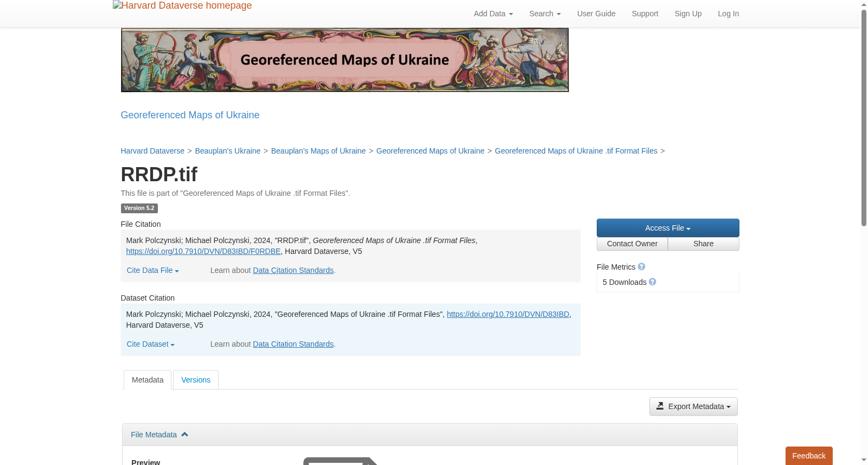Open the Downloads help tooltip icon
Viewport: 868px width, 465px height.
[653, 282]
